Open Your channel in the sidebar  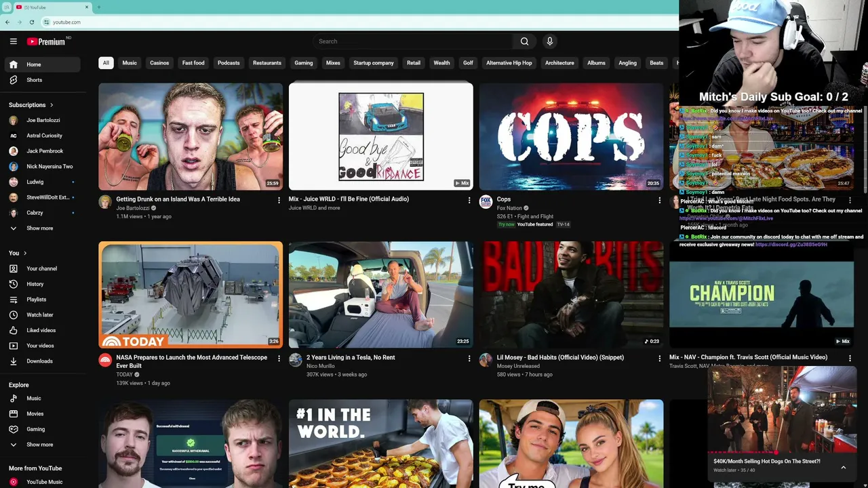pos(43,268)
